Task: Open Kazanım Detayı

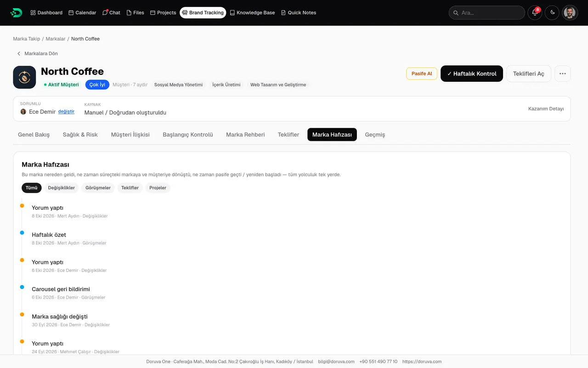Action: click(546, 109)
